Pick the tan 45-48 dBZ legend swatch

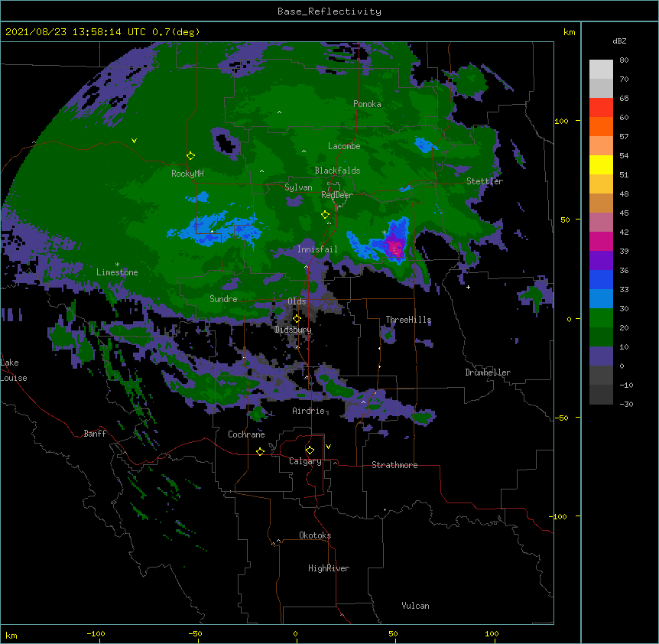point(601,203)
